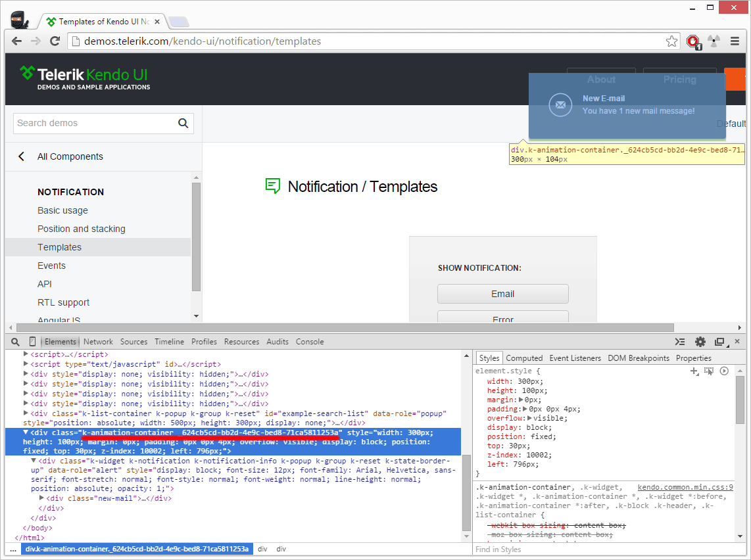Click the DevTools dock-to-window icon
Image resolution: width=751 pixels, height=560 pixels.
tap(720, 342)
